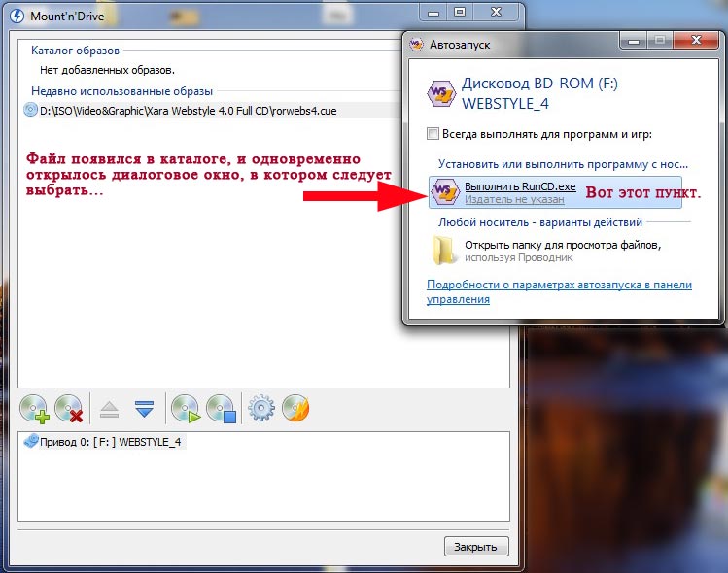Click the WS icon next to RunCD.exe

pyautogui.click(x=445, y=191)
